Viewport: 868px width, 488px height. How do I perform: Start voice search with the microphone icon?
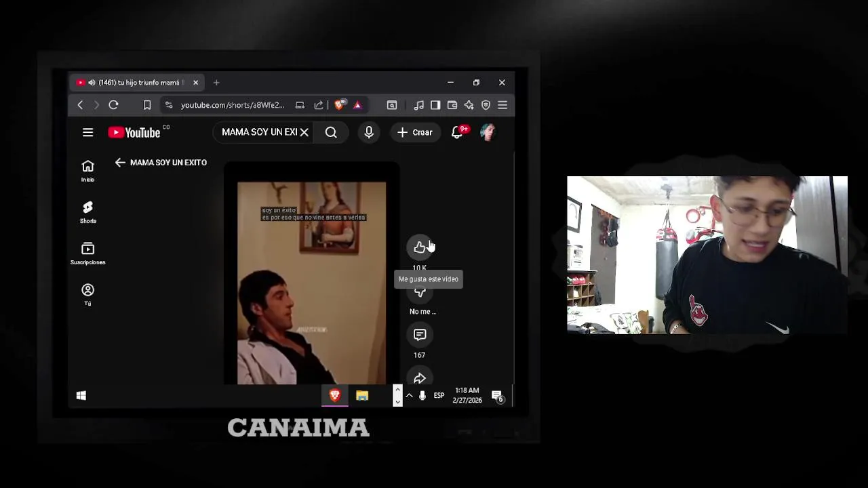(369, 133)
